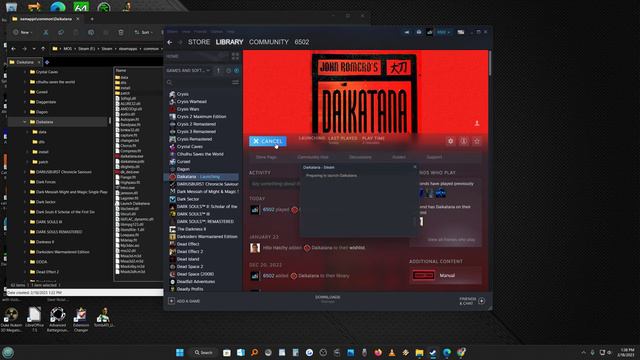The width and height of the screenshot is (640, 360).
Task: Open the Daikatana Discussions tab
Action: click(360, 157)
